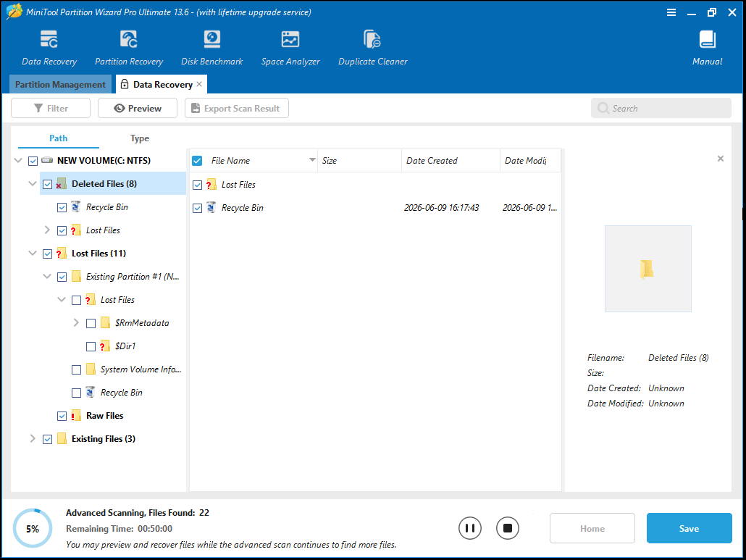Collapse the NEW VOLUME(C: NTFS) node

tap(18, 160)
